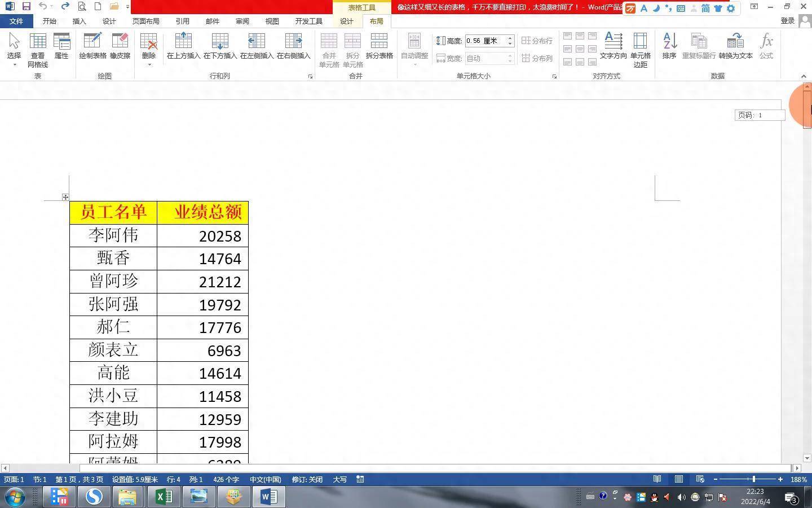Expand the Delete dropdown menu
The width and height of the screenshot is (812, 508).
pos(149,64)
